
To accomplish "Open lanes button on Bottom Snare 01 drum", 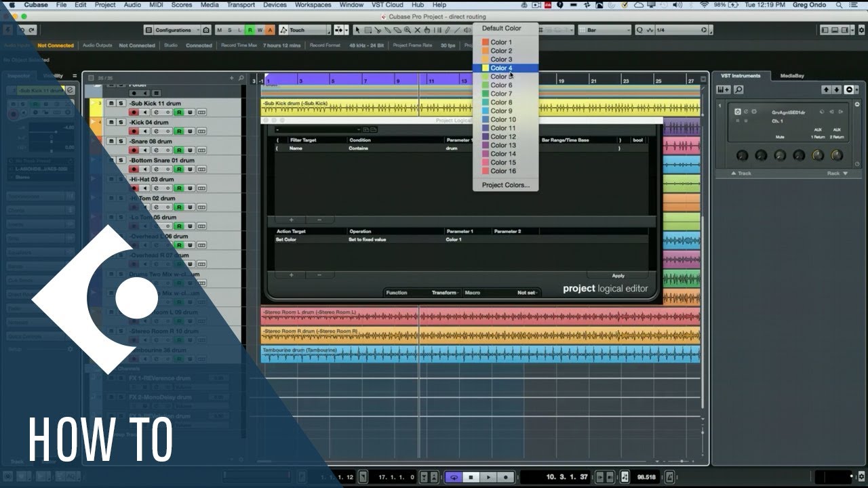I will click(201, 169).
